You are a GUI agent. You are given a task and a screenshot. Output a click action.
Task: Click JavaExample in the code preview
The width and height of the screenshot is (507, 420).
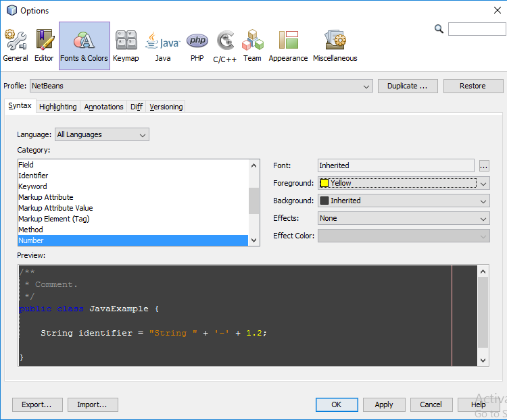[x=119, y=309]
